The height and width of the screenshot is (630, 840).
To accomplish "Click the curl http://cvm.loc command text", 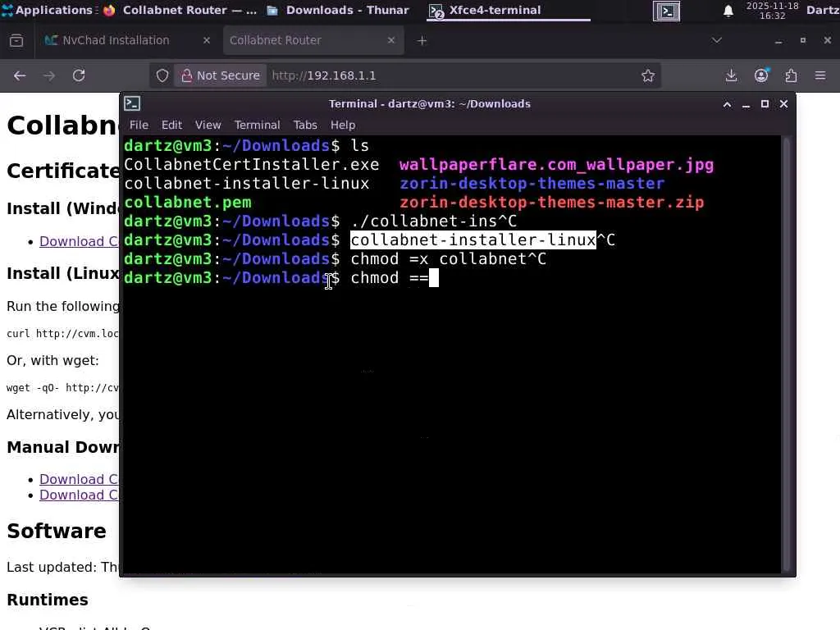I will 62,333.
